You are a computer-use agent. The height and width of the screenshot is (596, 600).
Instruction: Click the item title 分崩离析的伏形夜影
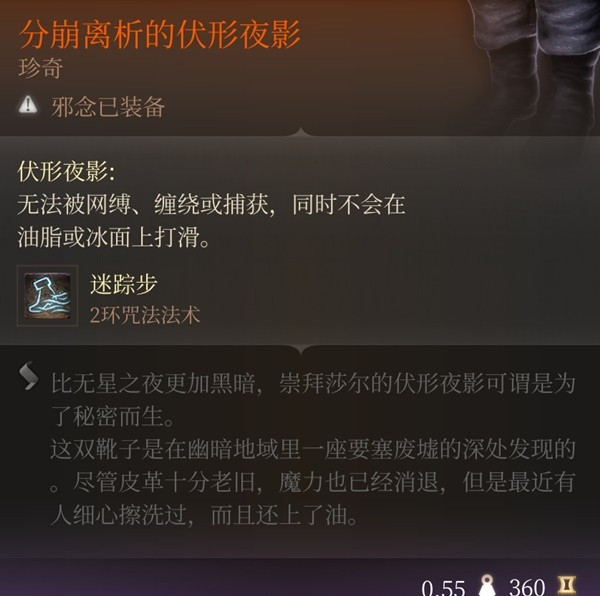pyautogui.click(x=159, y=36)
